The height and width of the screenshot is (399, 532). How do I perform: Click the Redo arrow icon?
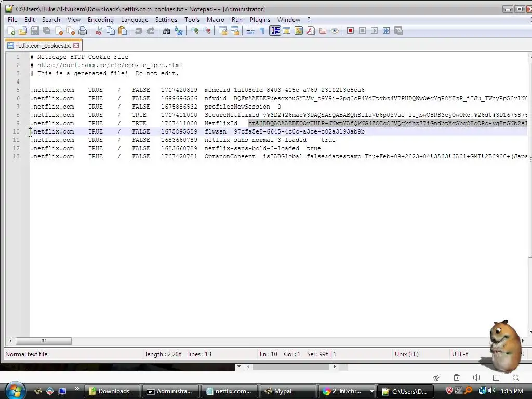click(x=150, y=31)
